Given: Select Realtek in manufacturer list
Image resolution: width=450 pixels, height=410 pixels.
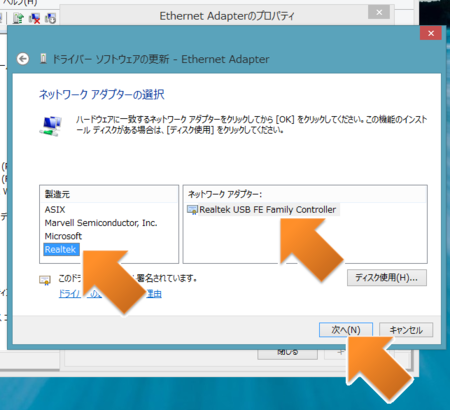Looking at the screenshot, I should click(61, 249).
